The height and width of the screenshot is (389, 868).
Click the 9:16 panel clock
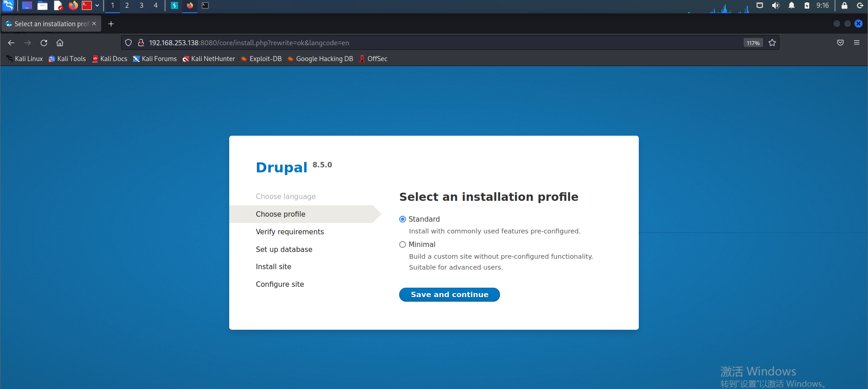(x=822, y=5)
